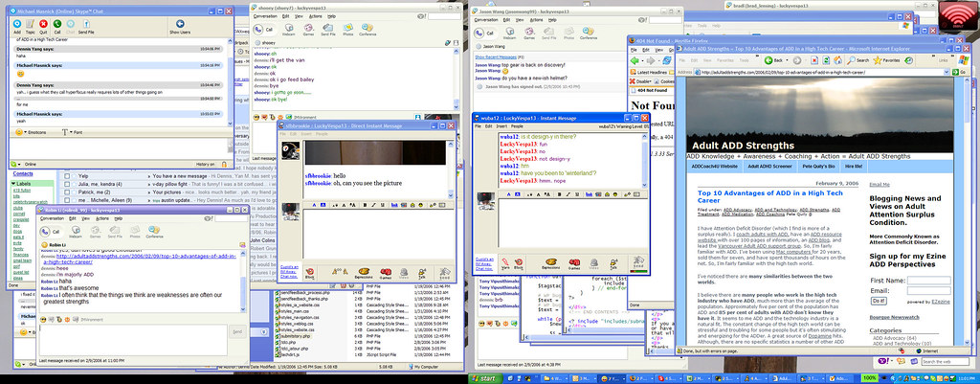Check the Patrick, me email checkbox
The height and width of the screenshot is (384, 980).
(x=66, y=192)
